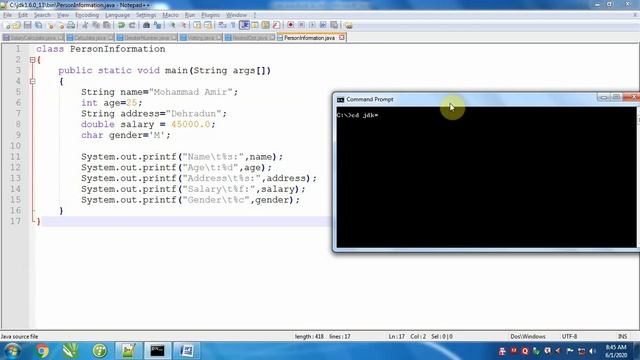Click the Close document toolbar icon
Image resolution: width=640 pixels, height=360 pixels.
[x=51, y=25]
